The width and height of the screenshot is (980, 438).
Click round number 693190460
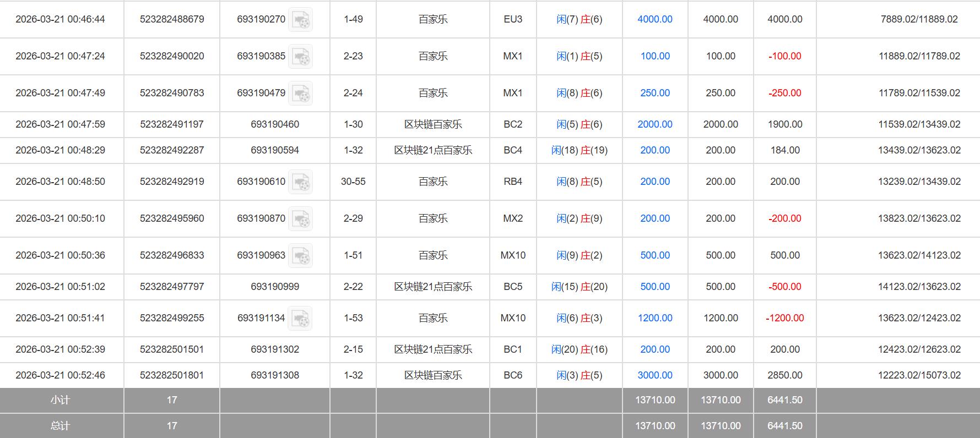(274, 124)
